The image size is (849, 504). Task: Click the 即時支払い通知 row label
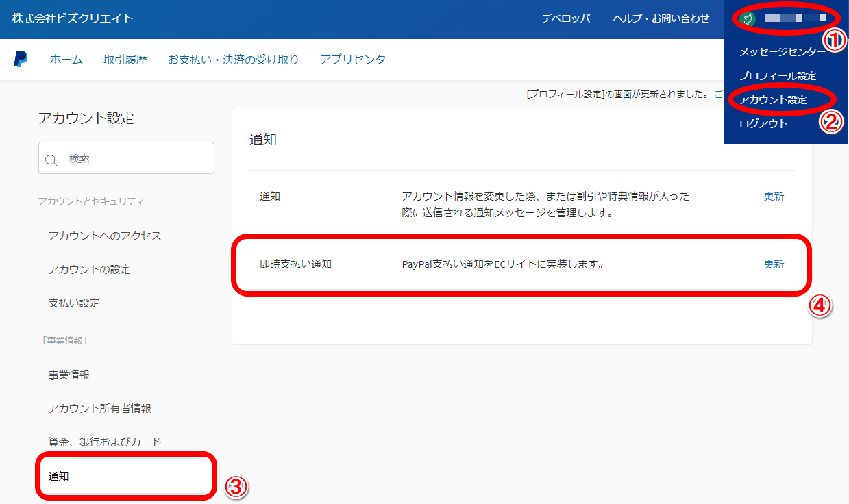[295, 264]
